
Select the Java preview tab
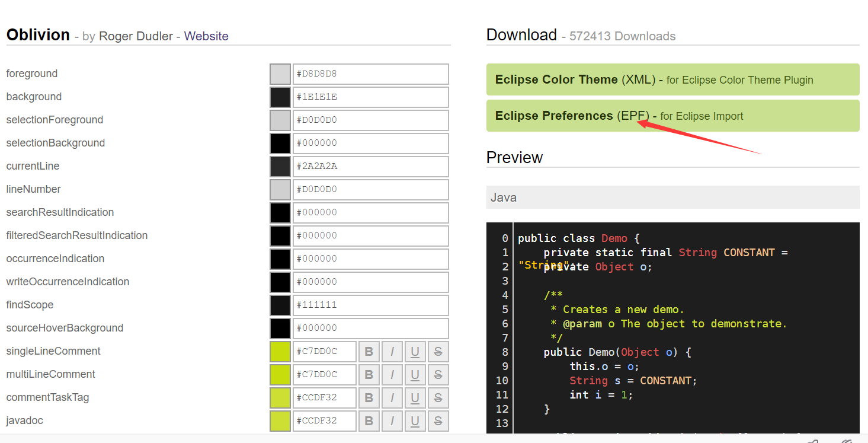tap(672, 197)
